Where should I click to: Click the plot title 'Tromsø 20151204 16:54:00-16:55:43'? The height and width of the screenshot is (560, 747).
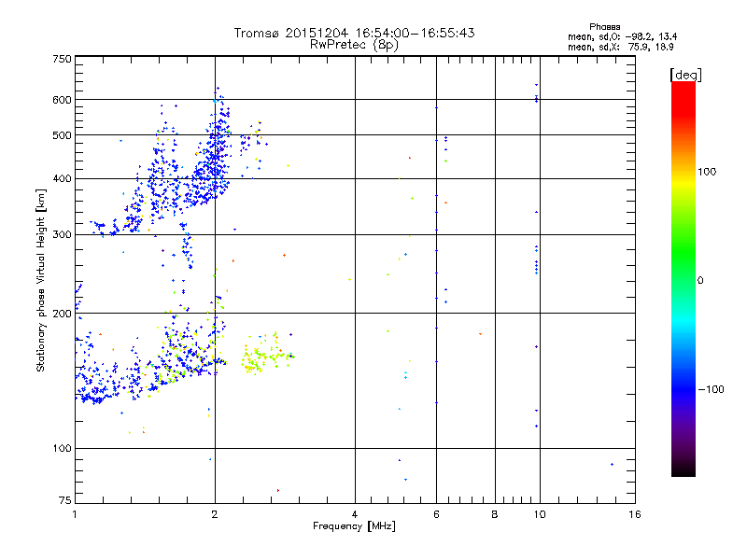pyautogui.click(x=354, y=33)
